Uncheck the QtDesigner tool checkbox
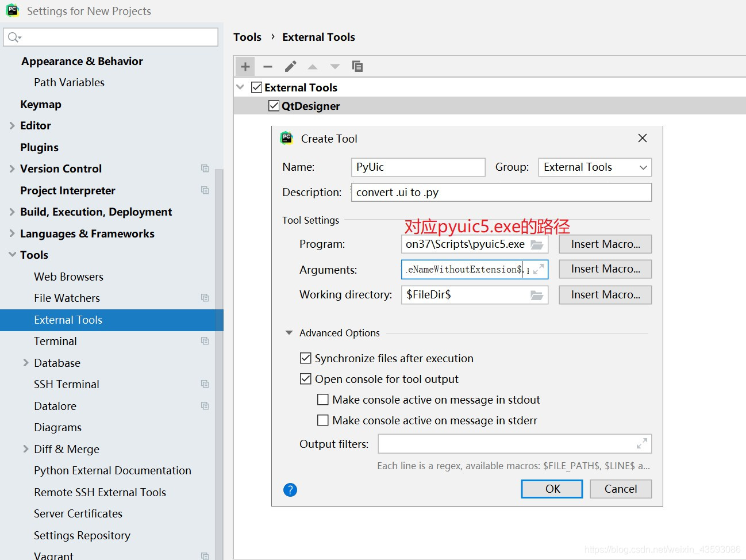The height and width of the screenshot is (560, 746). point(274,105)
